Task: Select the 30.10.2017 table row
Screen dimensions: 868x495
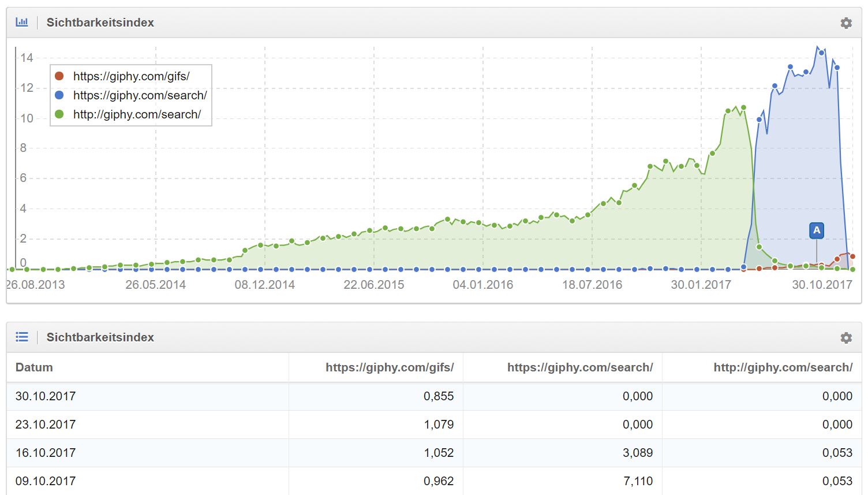Action: 46,396
